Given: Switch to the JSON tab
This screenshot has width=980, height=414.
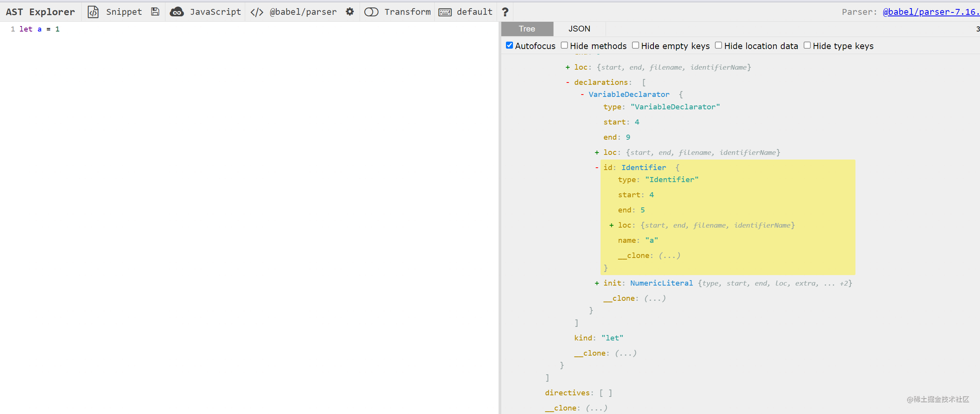Looking at the screenshot, I should [579, 29].
